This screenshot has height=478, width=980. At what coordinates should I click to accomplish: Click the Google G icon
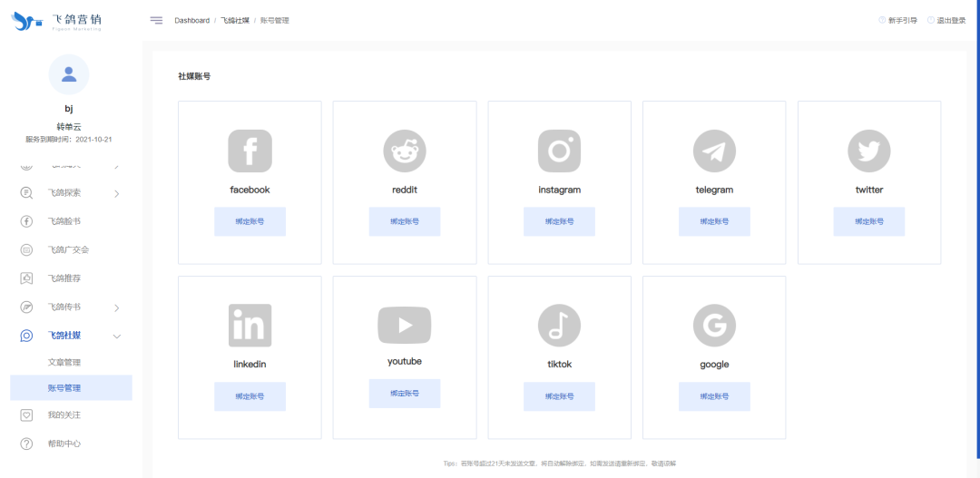(x=714, y=326)
